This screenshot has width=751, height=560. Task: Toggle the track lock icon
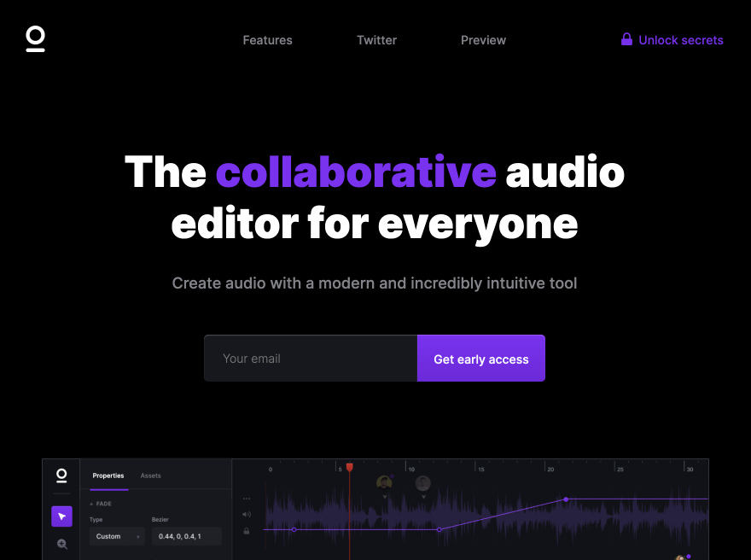pyautogui.click(x=246, y=531)
